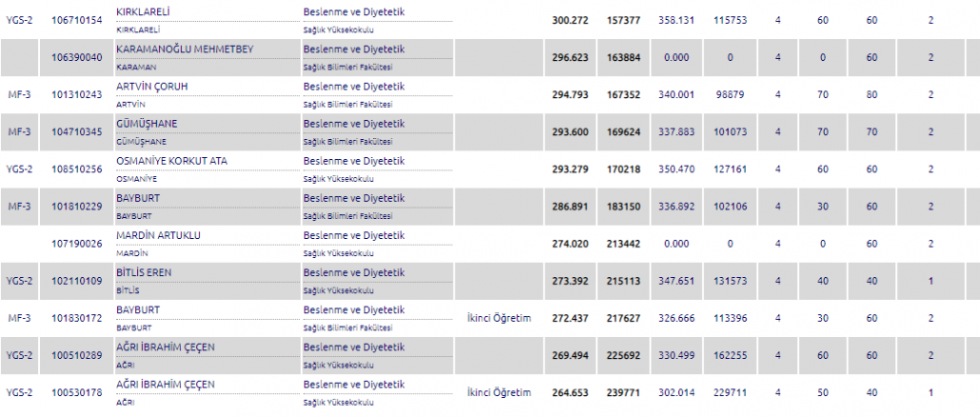
Task: Open the BİTLİS EREN university link
Action: coord(146,272)
